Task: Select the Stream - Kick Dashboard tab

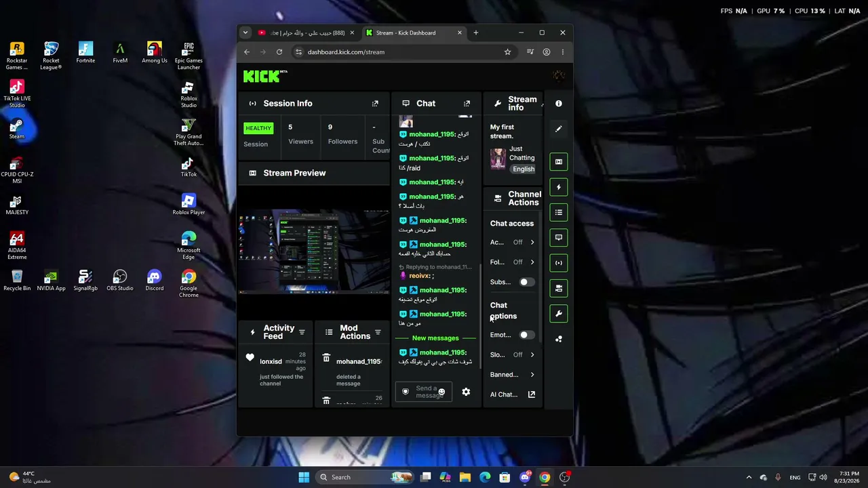Action: 413,33
